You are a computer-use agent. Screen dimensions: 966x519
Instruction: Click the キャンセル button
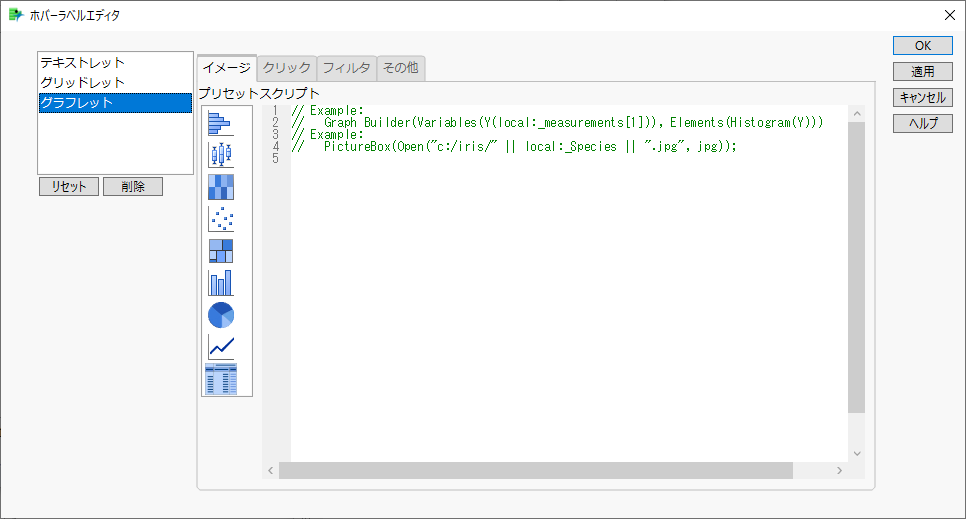923,97
